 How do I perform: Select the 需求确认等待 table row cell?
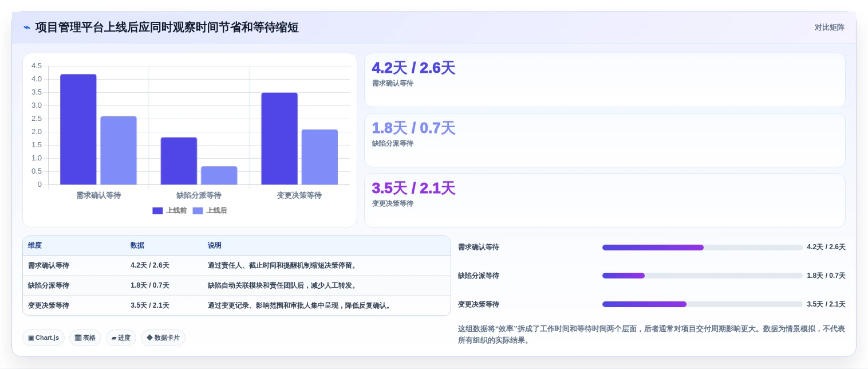pyautogui.click(x=49, y=265)
